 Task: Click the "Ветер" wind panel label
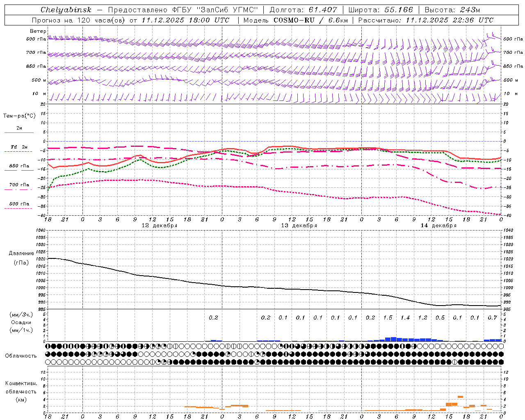pos(38,31)
